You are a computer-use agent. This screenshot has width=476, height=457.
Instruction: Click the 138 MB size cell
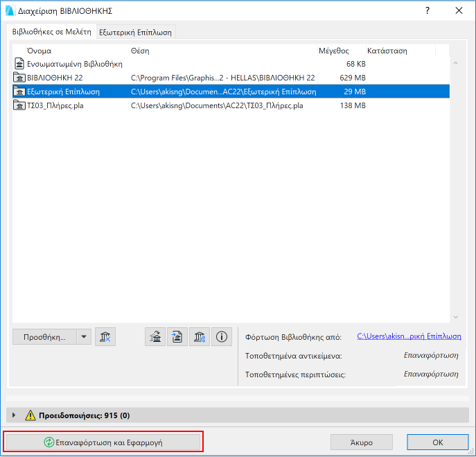353,105
